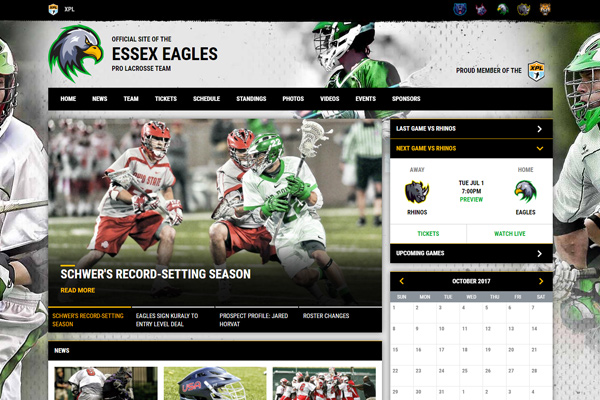Image resolution: width=600 pixels, height=400 pixels.
Task: Go to previous month in calendar
Action: click(x=402, y=282)
